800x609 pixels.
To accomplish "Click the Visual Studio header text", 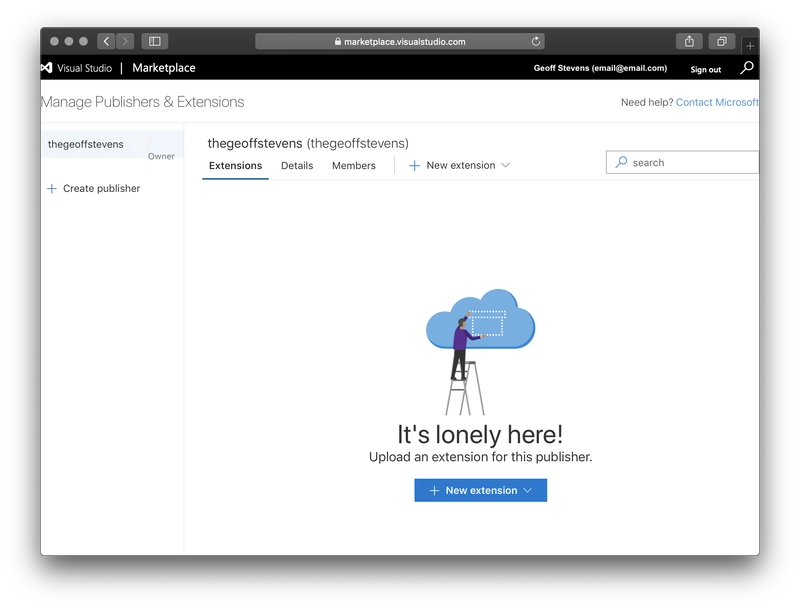I will 84,68.
